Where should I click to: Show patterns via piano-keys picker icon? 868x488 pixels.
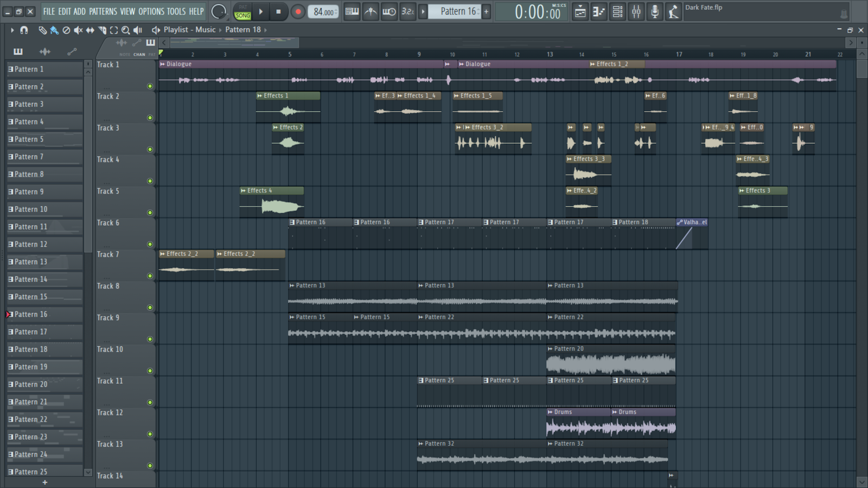pos(18,52)
